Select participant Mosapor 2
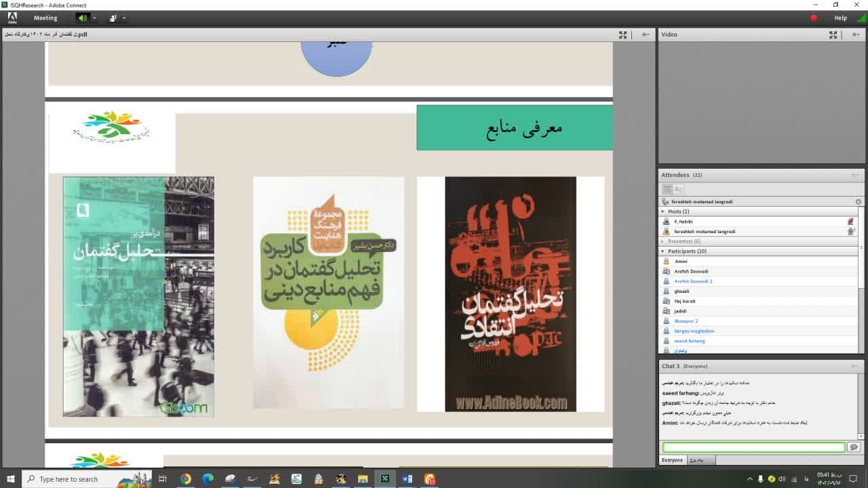This screenshot has width=868, height=488. pyautogui.click(x=758, y=321)
